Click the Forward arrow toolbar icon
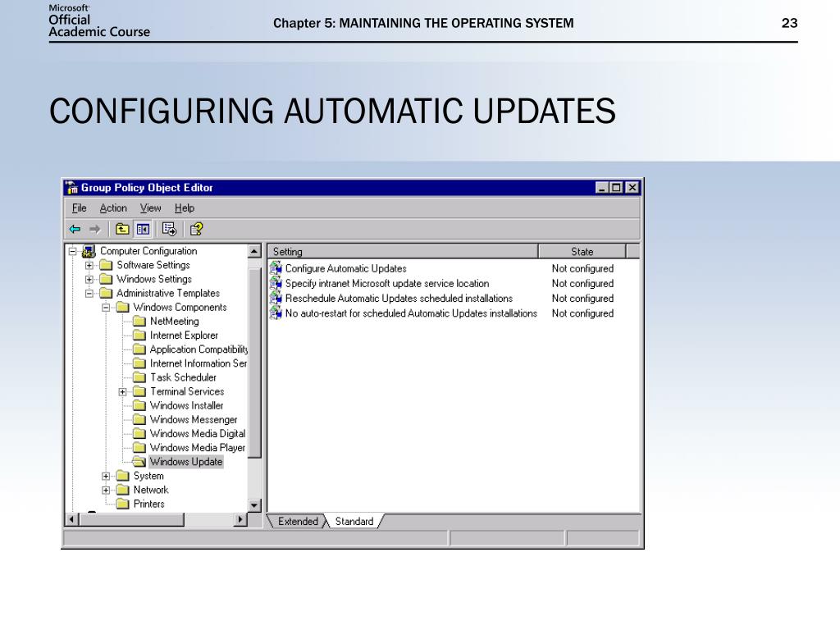 click(x=95, y=230)
